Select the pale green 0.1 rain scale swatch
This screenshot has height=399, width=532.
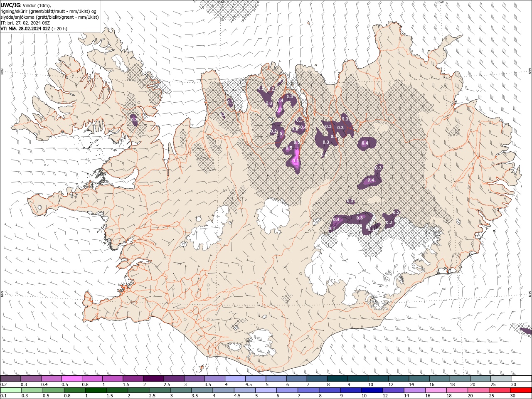point(11,390)
